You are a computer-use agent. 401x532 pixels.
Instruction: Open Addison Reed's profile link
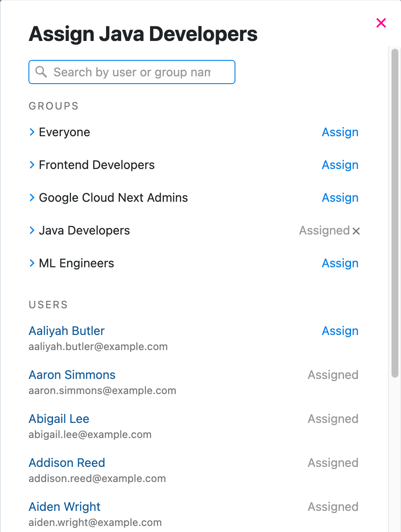point(67,463)
